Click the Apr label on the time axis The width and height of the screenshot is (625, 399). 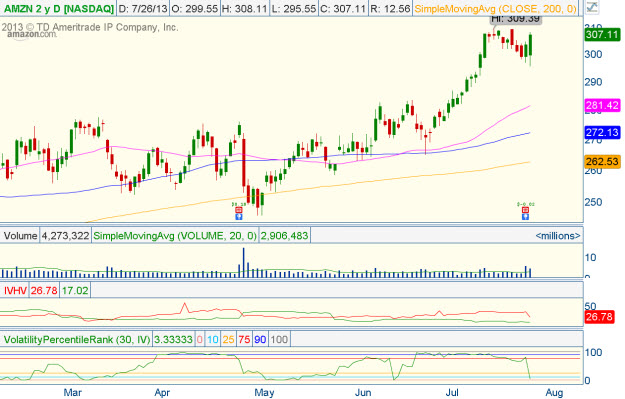(162, 393)
